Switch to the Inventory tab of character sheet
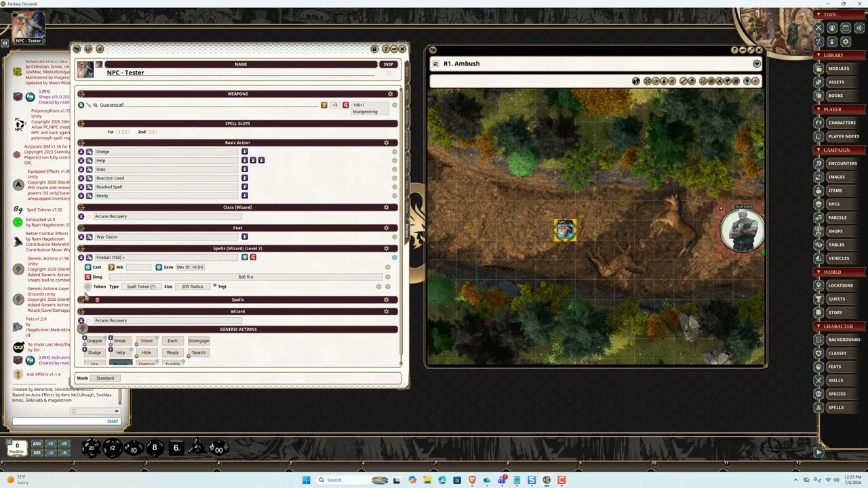868x488 pixels. tap(407, 140)
